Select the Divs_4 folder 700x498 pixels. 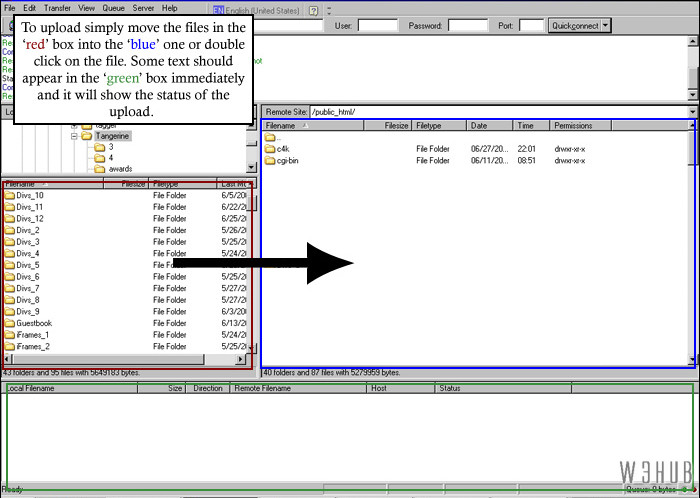click(28, 253)
